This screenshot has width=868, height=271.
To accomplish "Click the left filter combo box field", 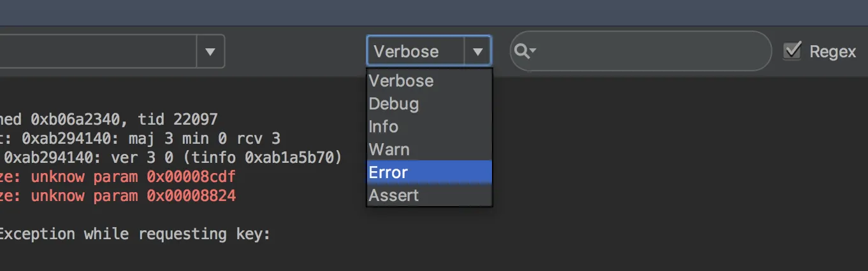I will (96, 52).
